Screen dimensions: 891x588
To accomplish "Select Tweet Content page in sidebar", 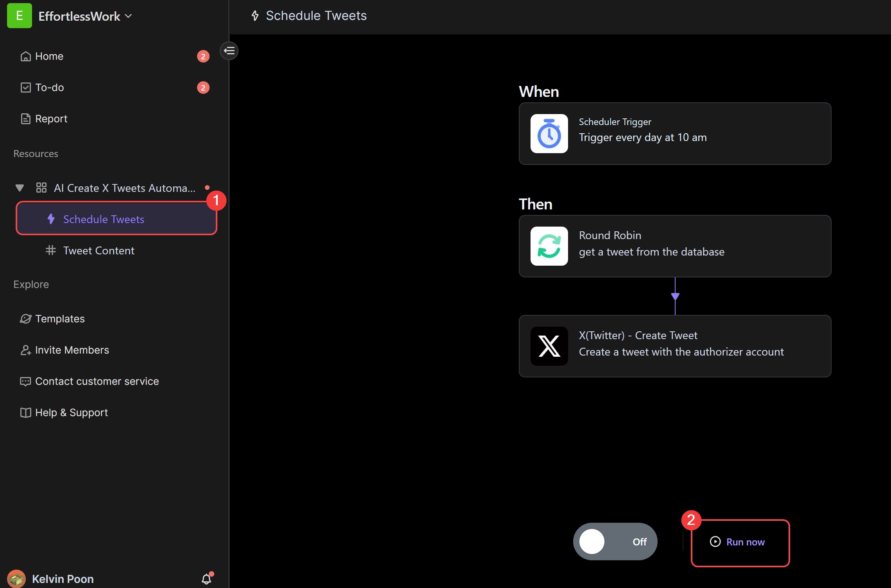I will pos(99,250).
